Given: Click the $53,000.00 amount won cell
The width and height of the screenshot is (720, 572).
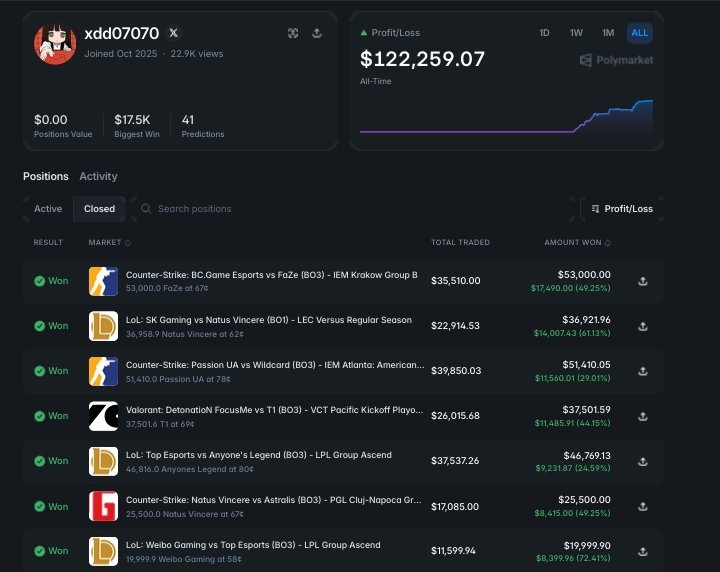Looking at the screenshot, I should pos(584,275).
